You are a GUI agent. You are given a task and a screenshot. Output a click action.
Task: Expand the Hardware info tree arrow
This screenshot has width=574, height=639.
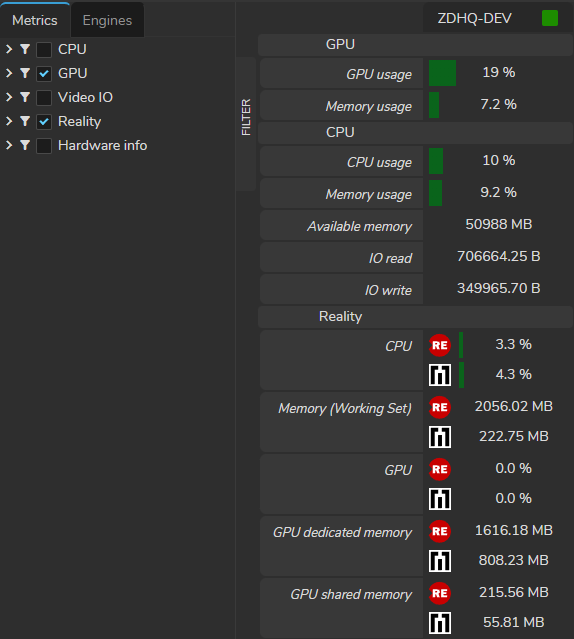click(x=9, y=145)
